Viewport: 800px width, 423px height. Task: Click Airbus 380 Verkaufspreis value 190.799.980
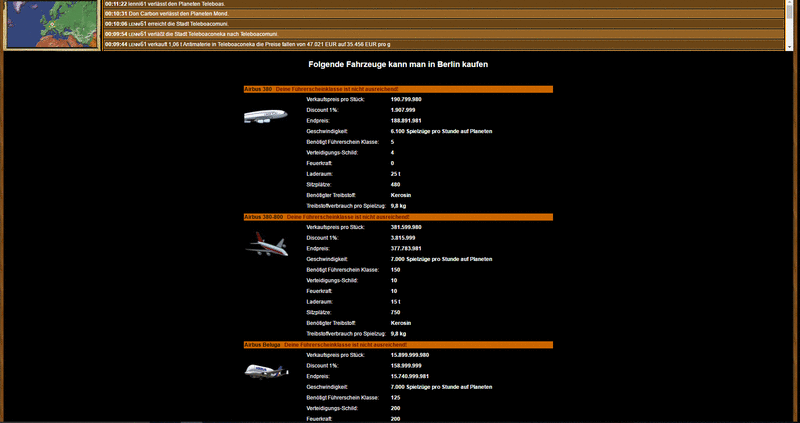(x=406, y=99)
